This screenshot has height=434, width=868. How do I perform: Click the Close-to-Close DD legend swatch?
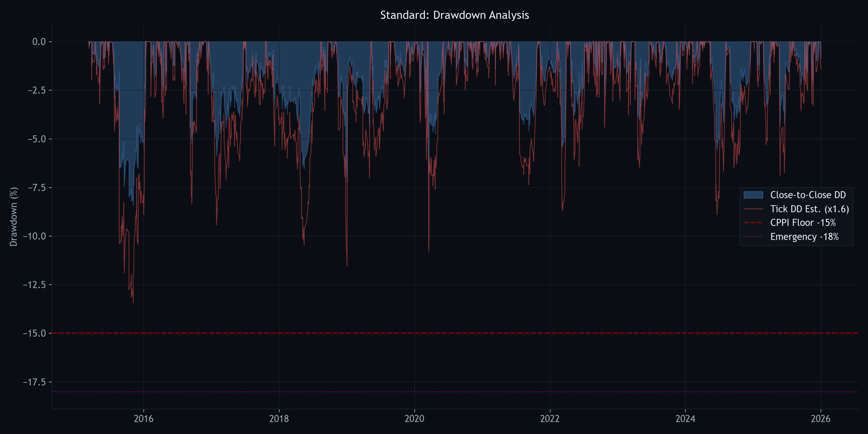point(753,195)
